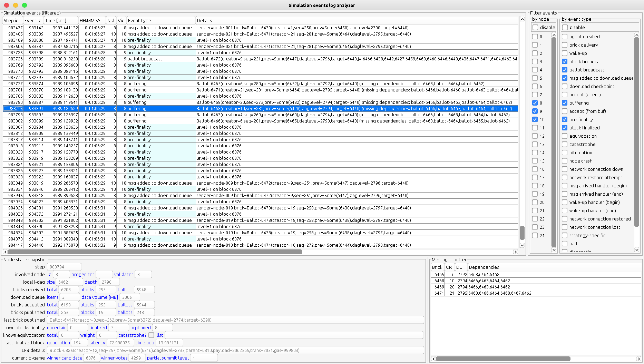This screenshot has width=644, height=364.
Task: Uncheck 'msg added to download queue' filter
Action: [x=565, y=78]
